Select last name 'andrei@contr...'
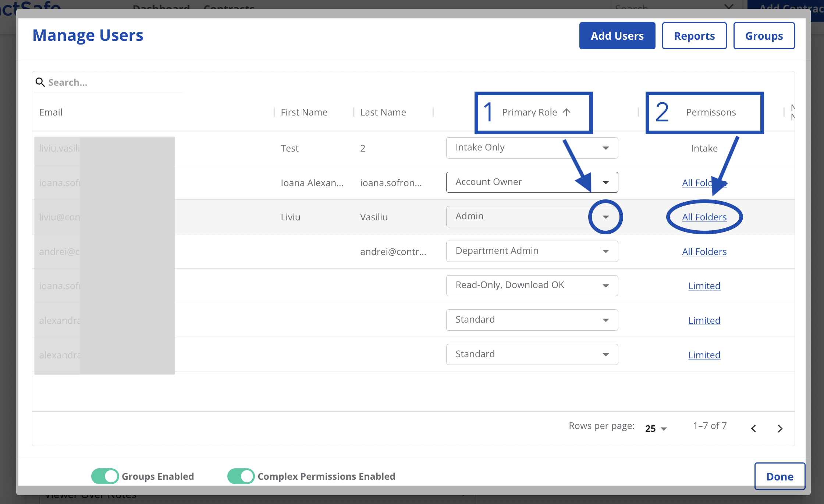This screenshot has height=504, width=824. click(393, 252)
